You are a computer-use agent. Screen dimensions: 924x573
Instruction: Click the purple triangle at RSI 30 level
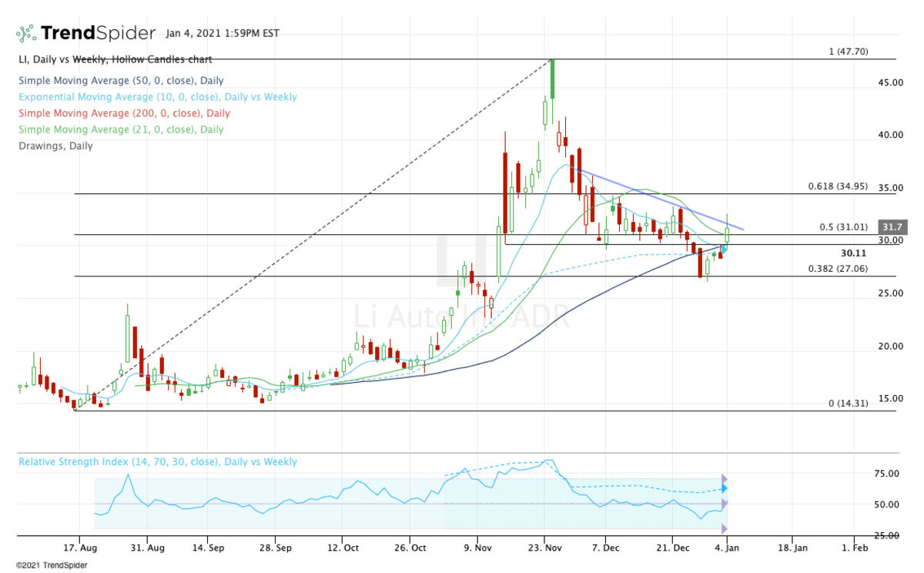(x=724, y=528)
